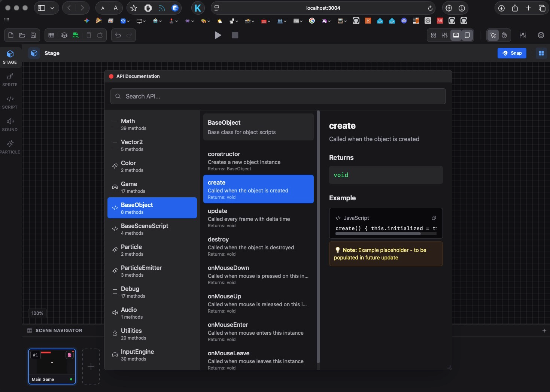Click the code example horizontal scrollbar
Screen dimensions: 550x392
pyautogui.click(x=378, y=234)
